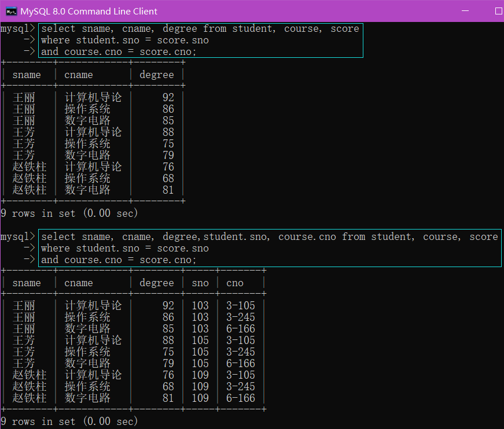The image size is (504, 429).
Task: Click the title text 'MySQL 8.0 Command Line Client'
Action: click(89, 12)
